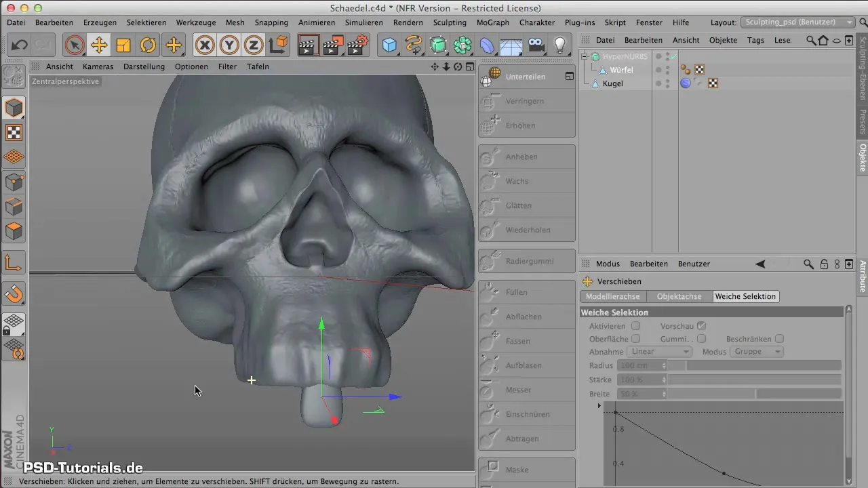Open the MoGraph menu

(x=493, y=22)
